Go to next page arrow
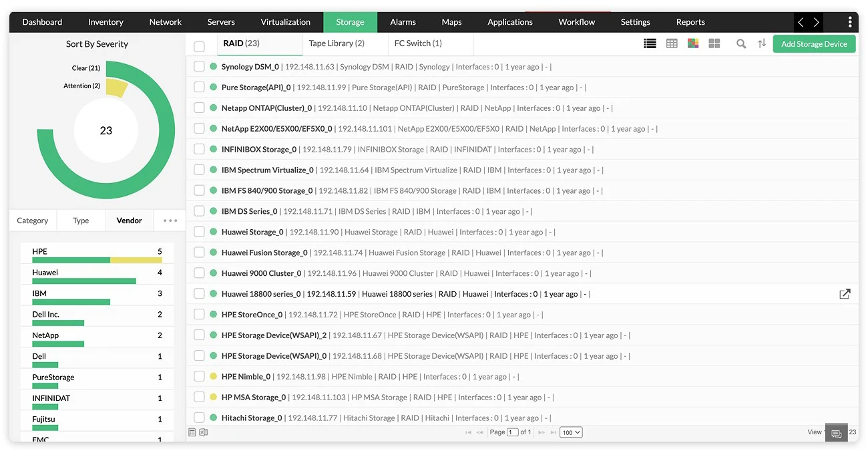868x459 pixels. (x=541, y=432)
